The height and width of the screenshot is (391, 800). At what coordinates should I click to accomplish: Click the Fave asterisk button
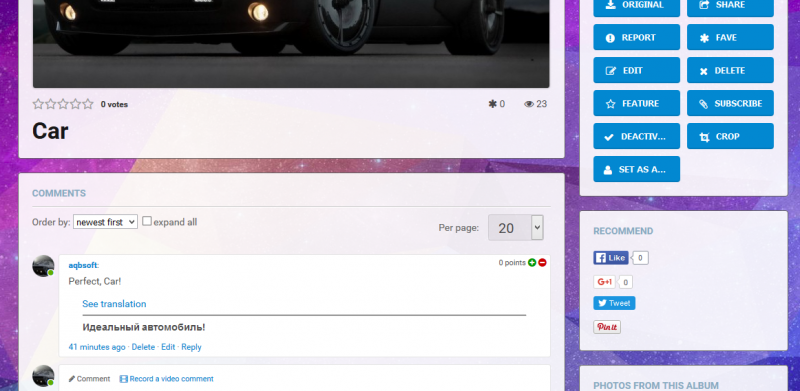[x=730, y=37]
